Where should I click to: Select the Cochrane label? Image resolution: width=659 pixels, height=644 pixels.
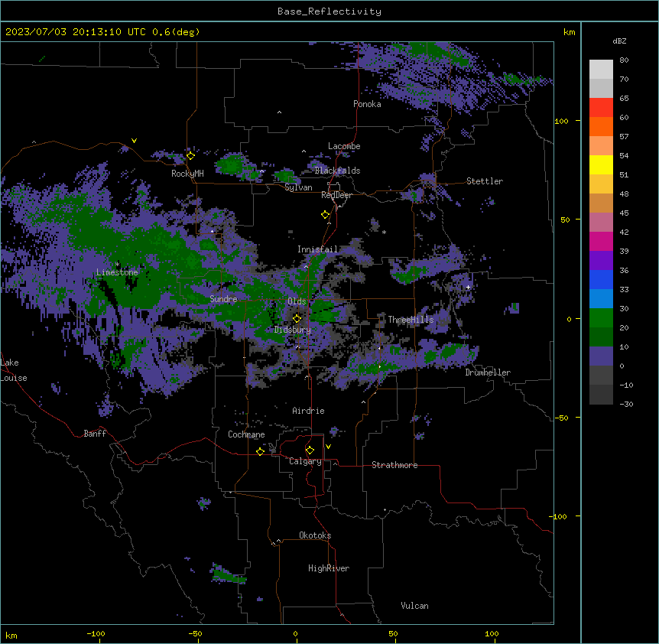tap(246, 434)
